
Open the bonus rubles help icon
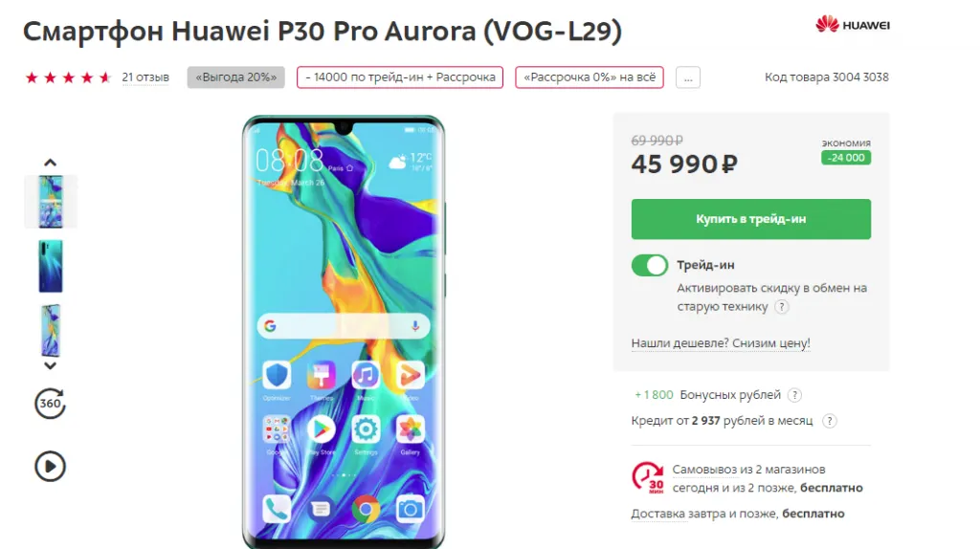tap(794, 395)
